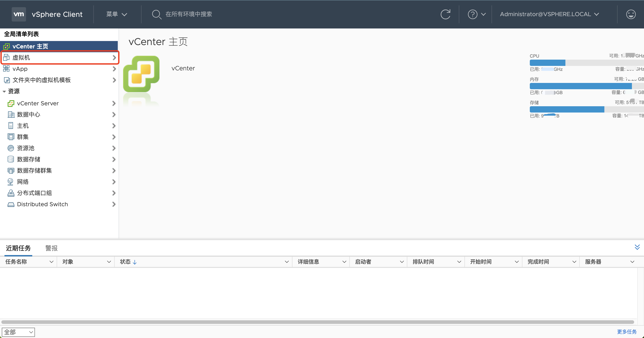This screenshot has height=338, width=644.
Task: Click the CPU usage bar
Action: 586,63
